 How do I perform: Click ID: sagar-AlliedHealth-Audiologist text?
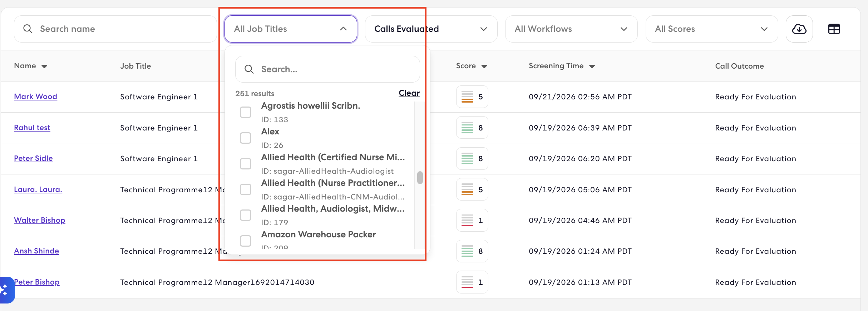tap(327, 171)
